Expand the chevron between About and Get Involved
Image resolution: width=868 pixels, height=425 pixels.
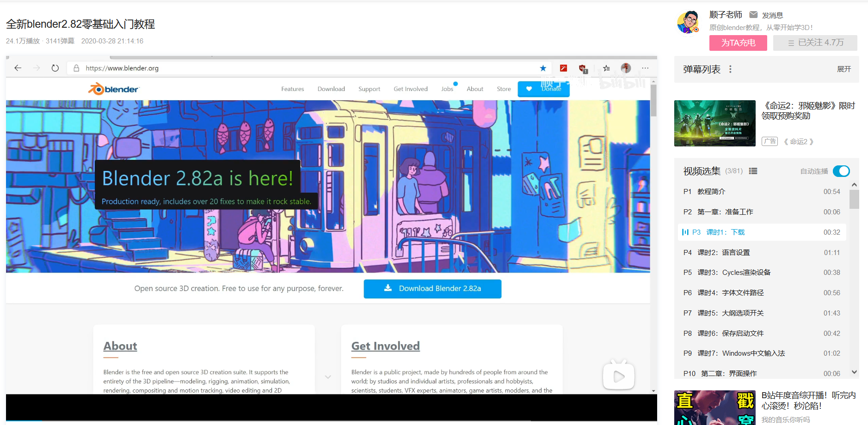pyautogui.click(x=328, y=377)
